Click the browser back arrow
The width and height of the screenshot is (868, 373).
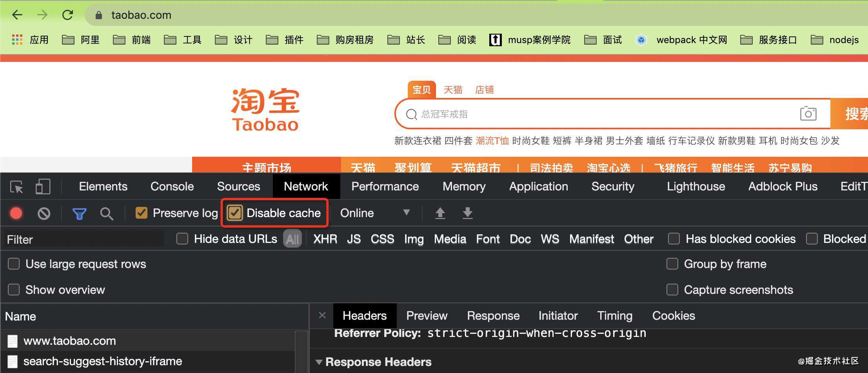[x=17, y=15]
